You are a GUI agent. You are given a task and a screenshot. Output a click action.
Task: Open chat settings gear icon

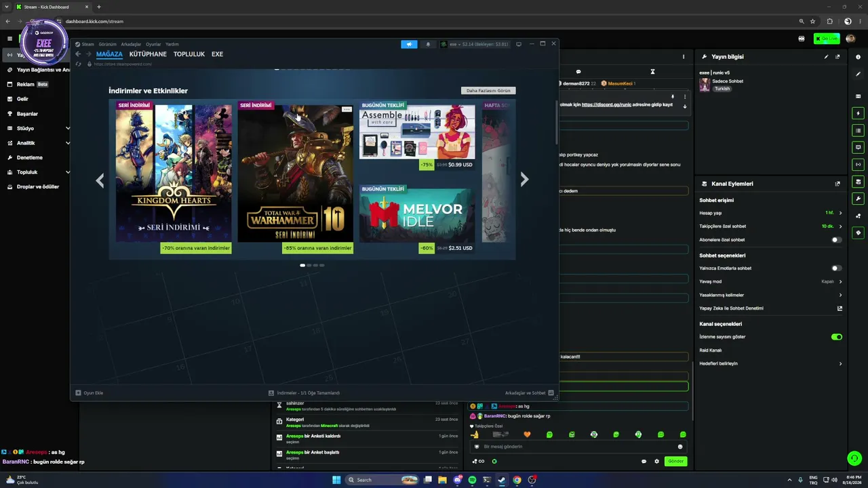(x=656, y=462)
